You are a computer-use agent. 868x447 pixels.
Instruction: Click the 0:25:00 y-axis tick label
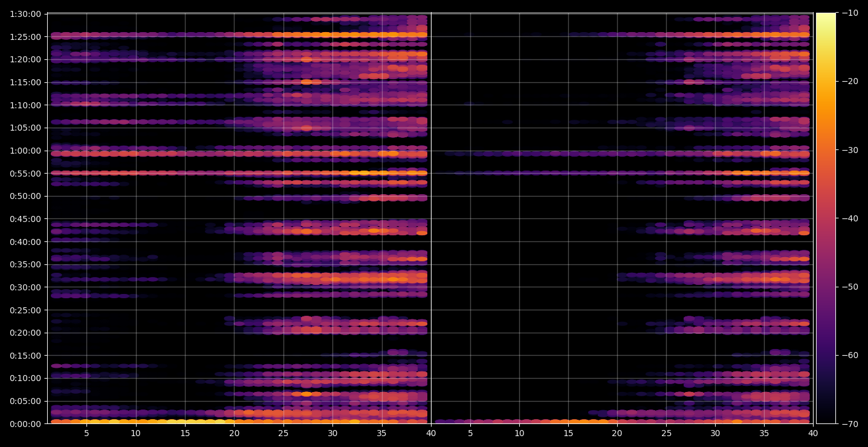[x=25, y=310]
